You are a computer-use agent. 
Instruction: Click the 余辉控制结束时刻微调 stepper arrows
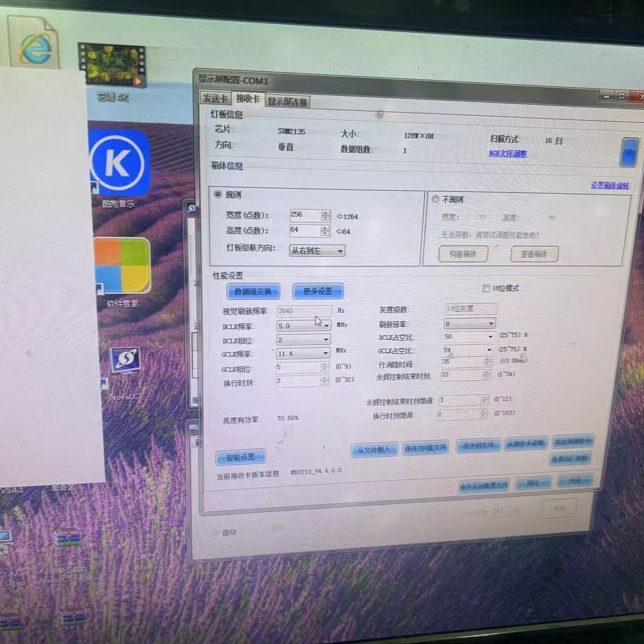click(x=485, y=399)
